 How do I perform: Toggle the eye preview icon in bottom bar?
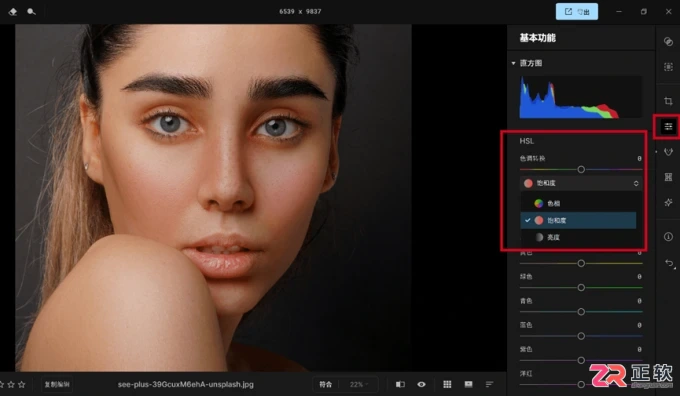421,384
